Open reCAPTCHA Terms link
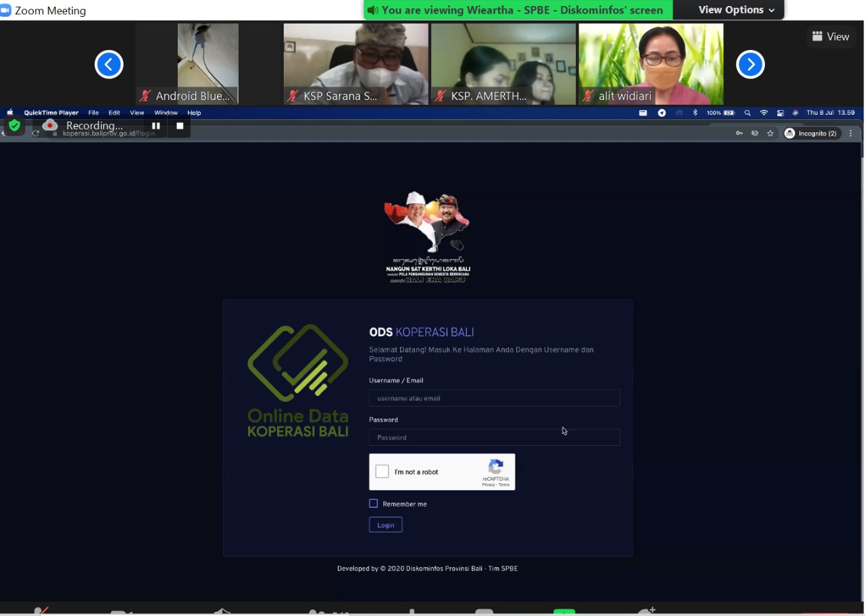 coord(503,485)
